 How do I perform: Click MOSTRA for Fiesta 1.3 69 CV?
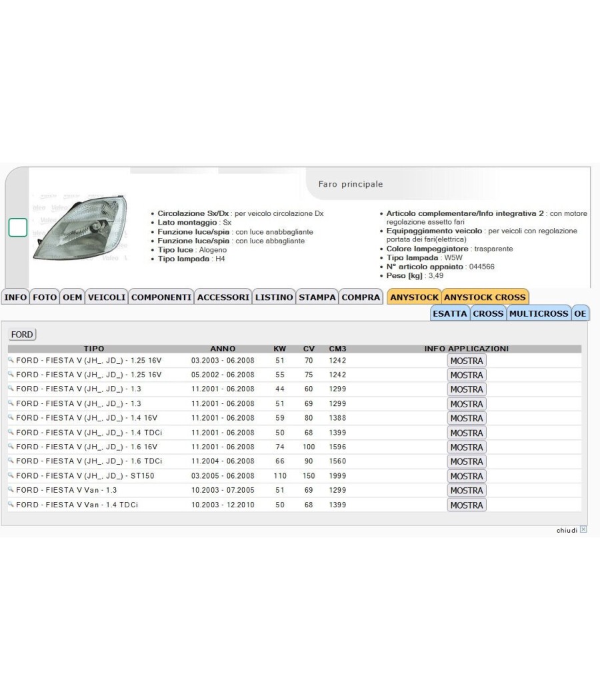tap(467, 404)
